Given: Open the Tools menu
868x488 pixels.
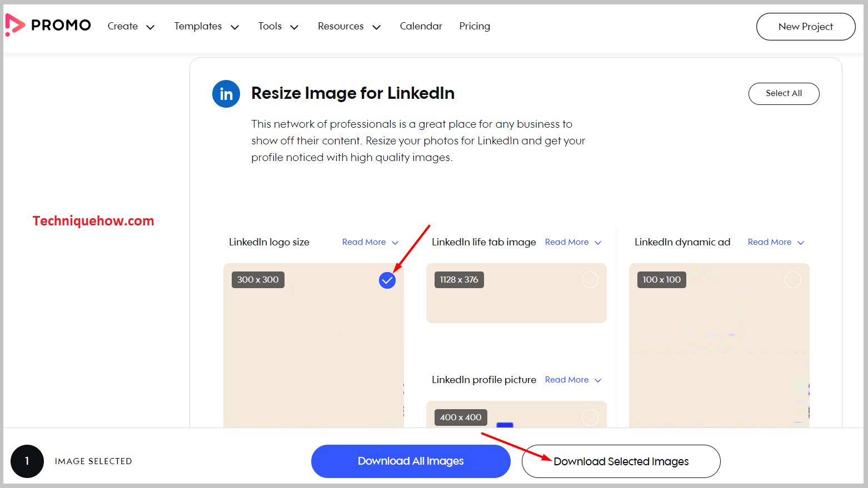Looking at the screenshot, I should tap(278, 26).
